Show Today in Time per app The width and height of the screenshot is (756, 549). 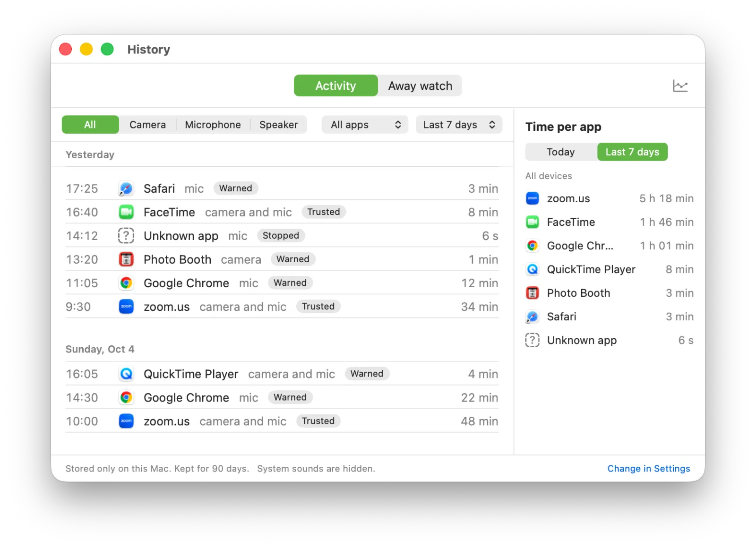[x=561, y=152]
